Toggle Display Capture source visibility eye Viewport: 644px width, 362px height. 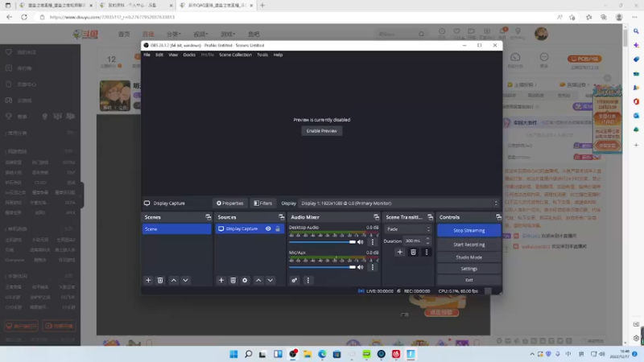click(x=268, y=228)
